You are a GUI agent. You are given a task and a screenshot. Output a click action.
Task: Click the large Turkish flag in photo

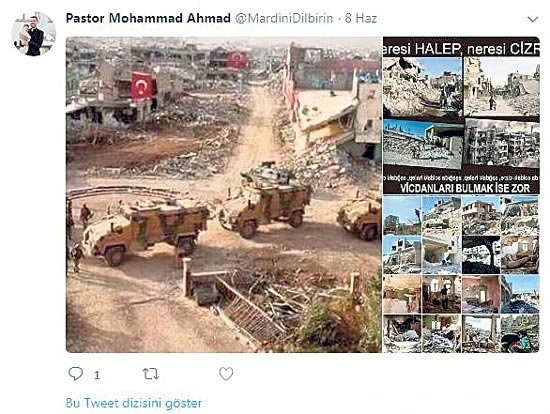(x=142, y=85)
